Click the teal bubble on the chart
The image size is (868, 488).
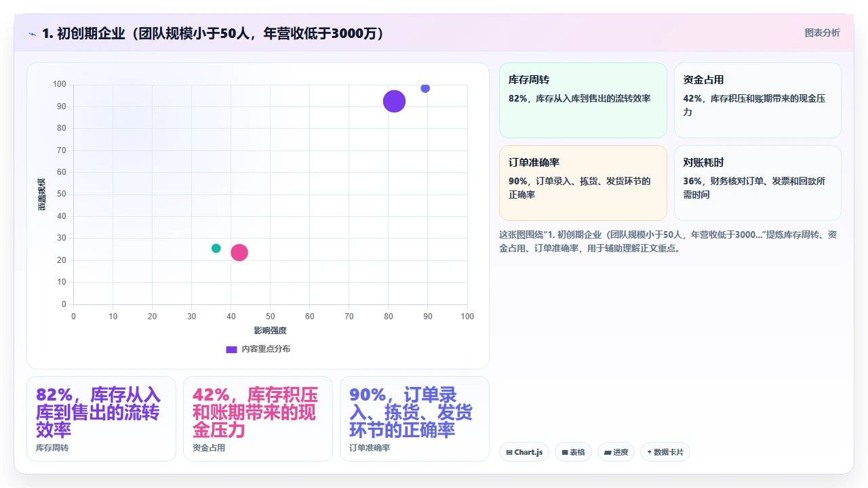216,248
